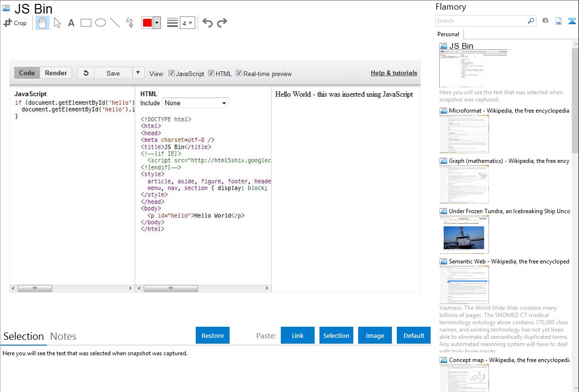The width and height of the screenshot is (579, 392).
Task: Open the Personal tab in Flamory
Action: (448, 34)
